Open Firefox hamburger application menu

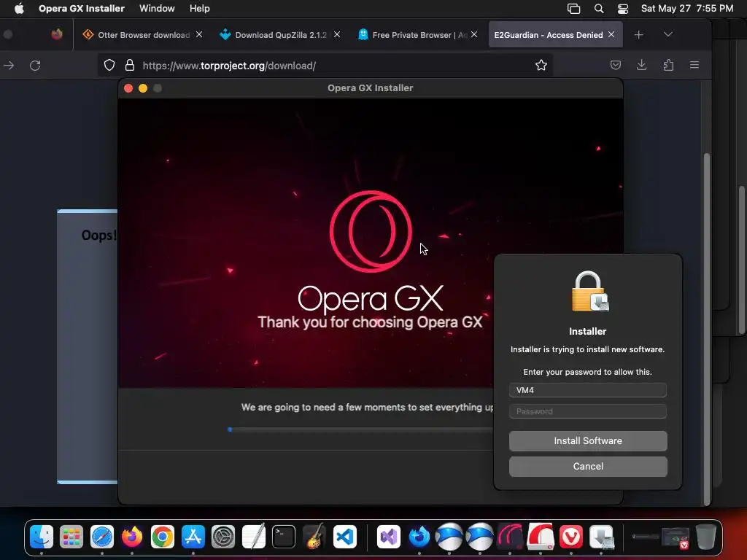(x=694, y=65)
